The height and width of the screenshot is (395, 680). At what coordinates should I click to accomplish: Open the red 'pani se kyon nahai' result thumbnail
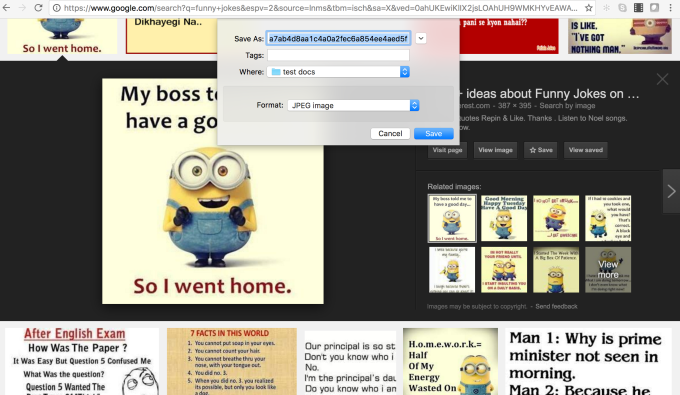pyautogui.click(x=509, y=36)
